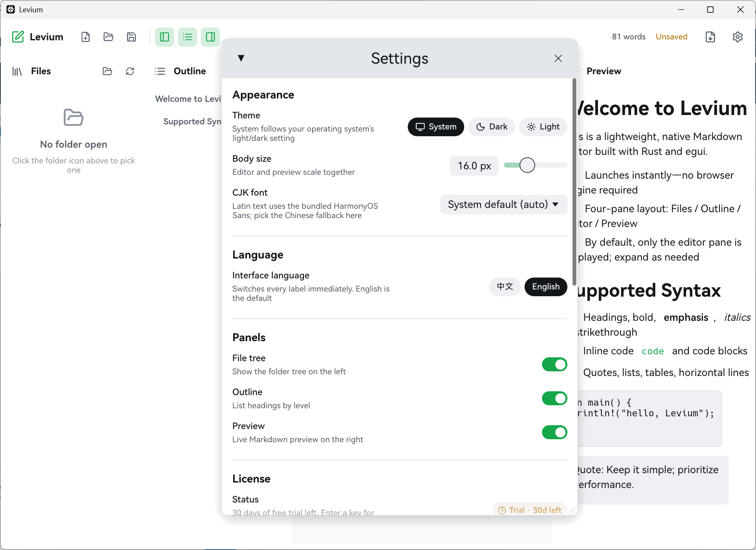Click the export document icon
Image resolution: width=756 pixels, height=550 pixels.
[710, 37]
